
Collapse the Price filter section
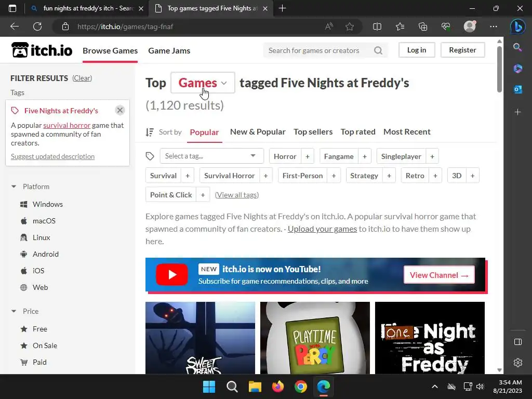14,311
